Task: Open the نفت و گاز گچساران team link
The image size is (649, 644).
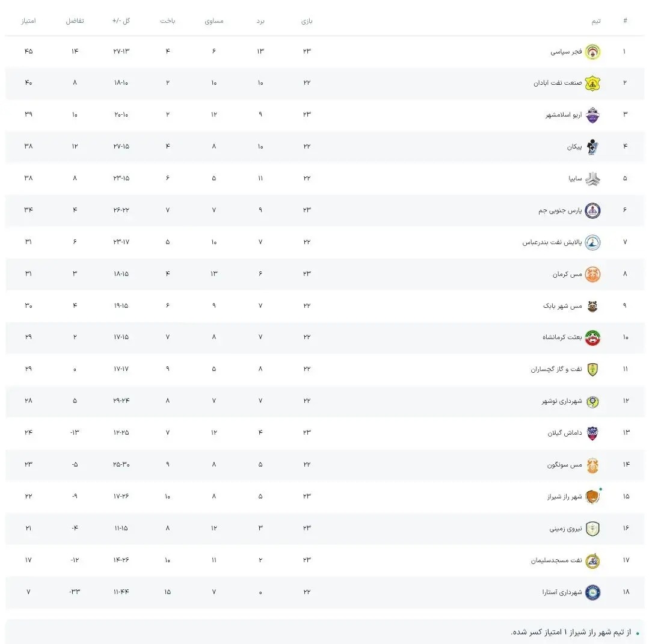Action: (556, 369)
